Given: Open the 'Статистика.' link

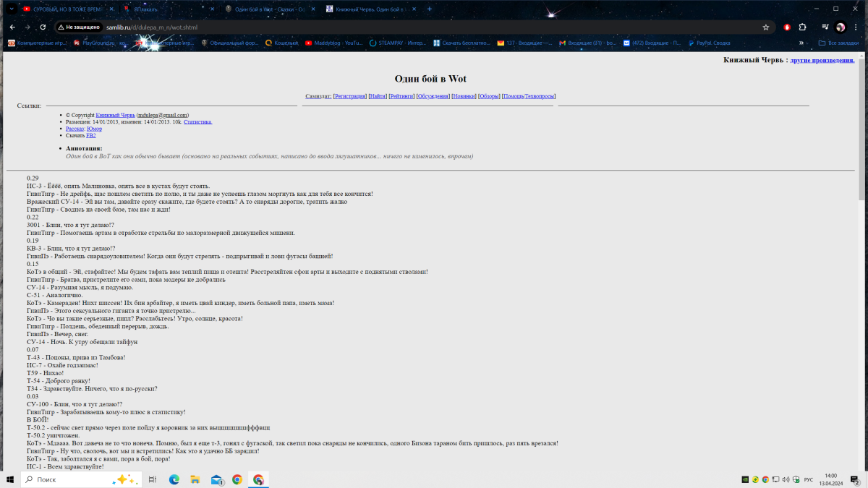Looking at the screenshot, I should coord(198,122).
